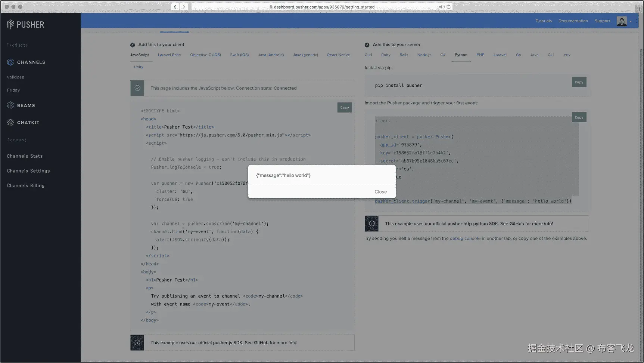Go forward with browser forward arrow
The height and width of the screenshot is (363, 644).
coord(184,7)
